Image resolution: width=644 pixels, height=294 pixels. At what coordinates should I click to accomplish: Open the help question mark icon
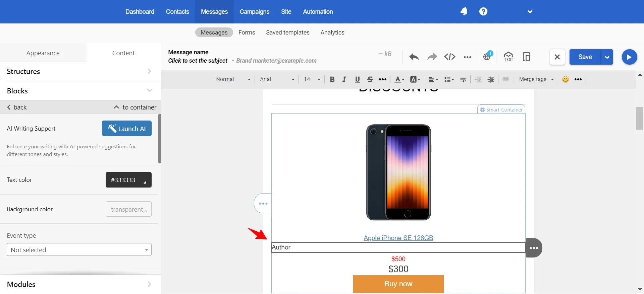pyautogui.click(x=483, y=12)
